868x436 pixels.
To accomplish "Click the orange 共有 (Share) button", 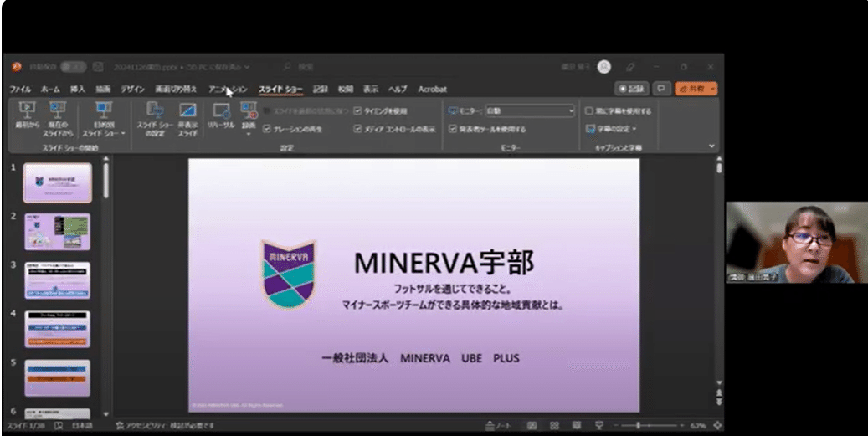I will point(696,89).
